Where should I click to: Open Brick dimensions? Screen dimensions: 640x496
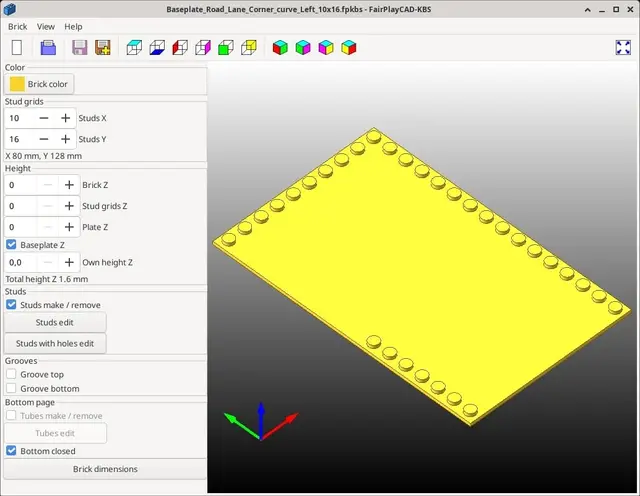point(105,469)
